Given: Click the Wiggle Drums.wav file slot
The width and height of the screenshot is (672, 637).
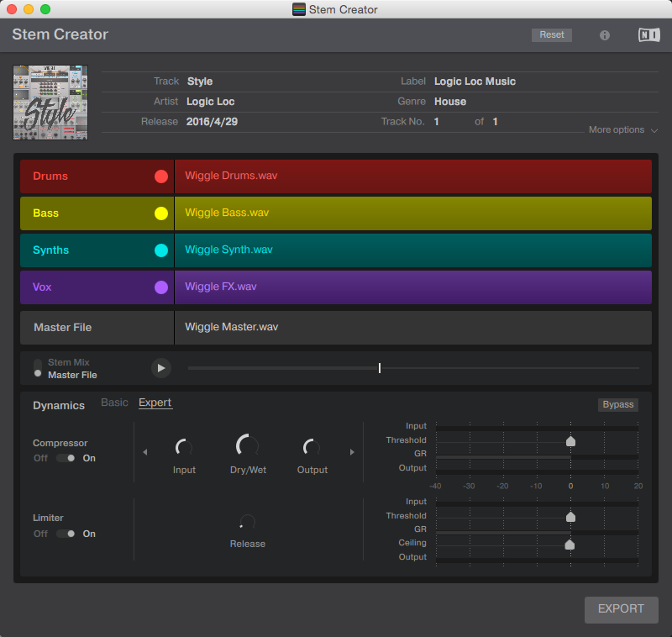Looking at the screenshot, I should click(413, 176).
